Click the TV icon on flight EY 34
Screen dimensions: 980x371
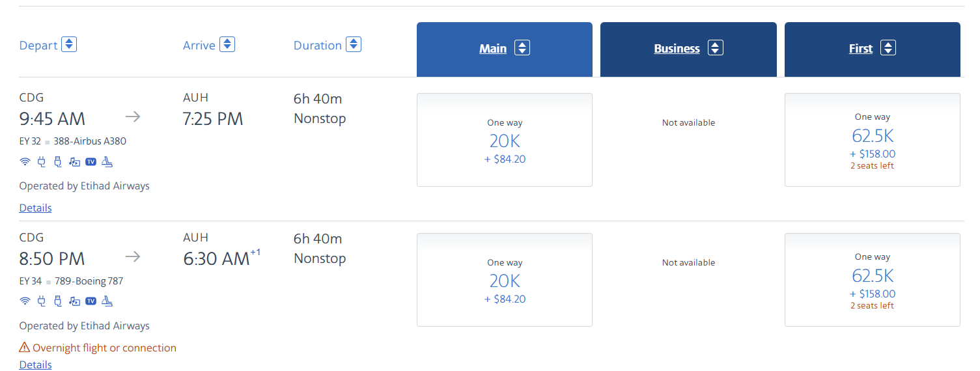tap(91, 301)
